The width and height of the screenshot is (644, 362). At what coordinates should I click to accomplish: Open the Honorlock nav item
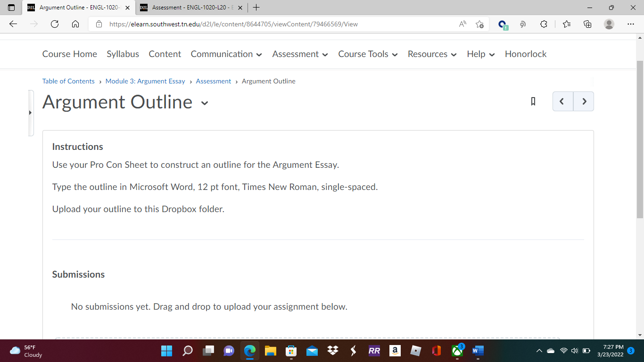[x=526, y=54]
